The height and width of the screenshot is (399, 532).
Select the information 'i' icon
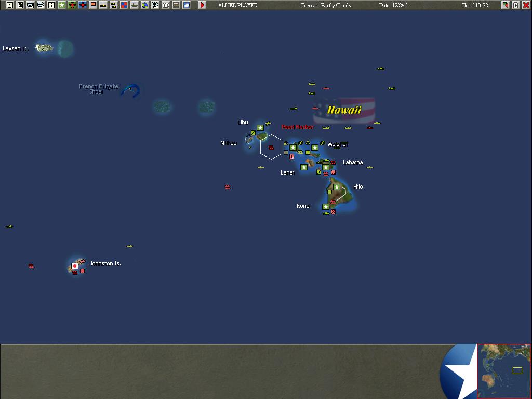pyautogui.click(x=51, y=5)
